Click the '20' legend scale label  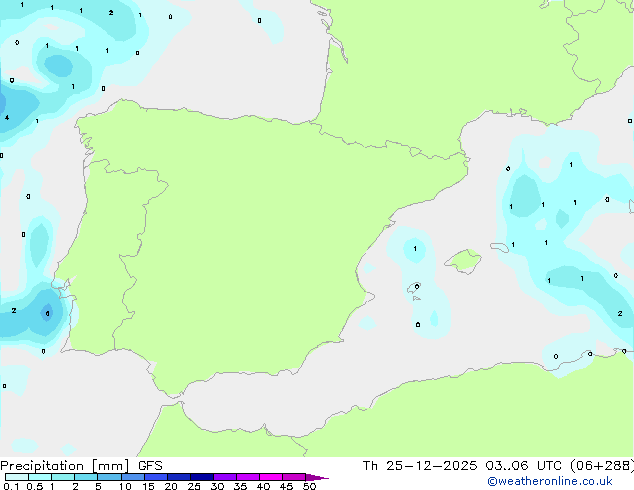[171, 486]
